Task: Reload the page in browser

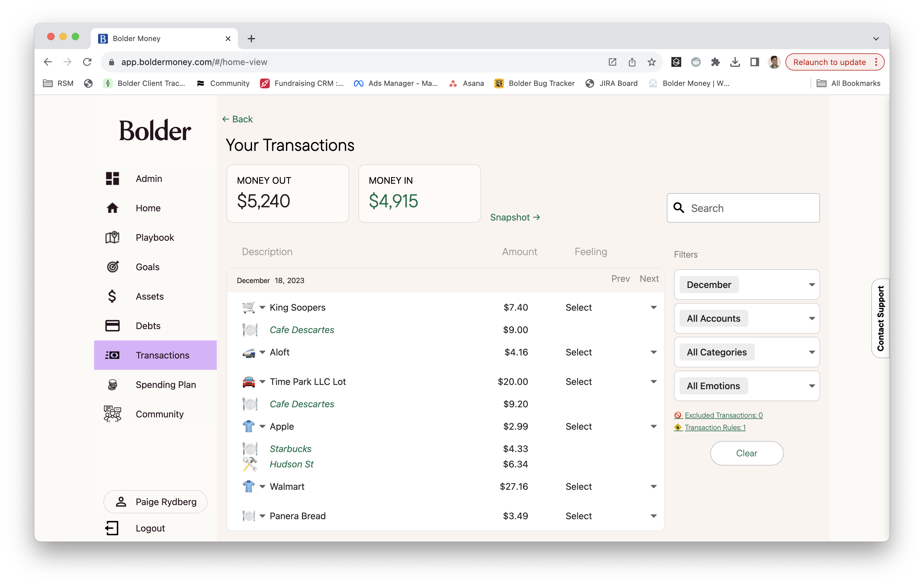Action: pos(87,62)
